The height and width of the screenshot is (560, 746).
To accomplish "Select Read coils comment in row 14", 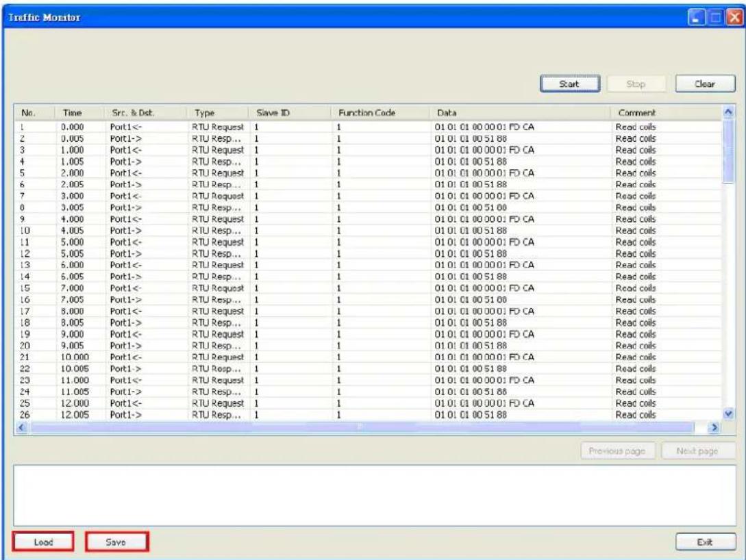I will [636, 277].
